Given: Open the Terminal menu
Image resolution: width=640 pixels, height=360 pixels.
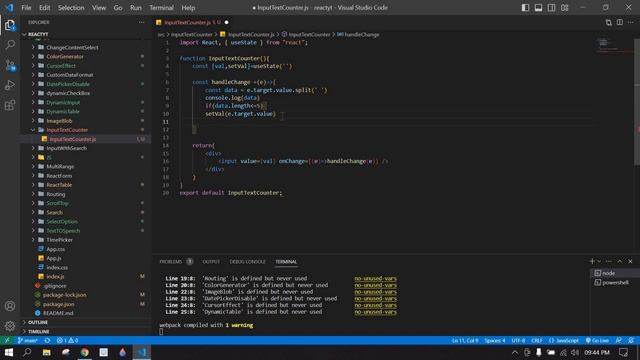Looking at the screenshot, I should (x=161, y=8).
